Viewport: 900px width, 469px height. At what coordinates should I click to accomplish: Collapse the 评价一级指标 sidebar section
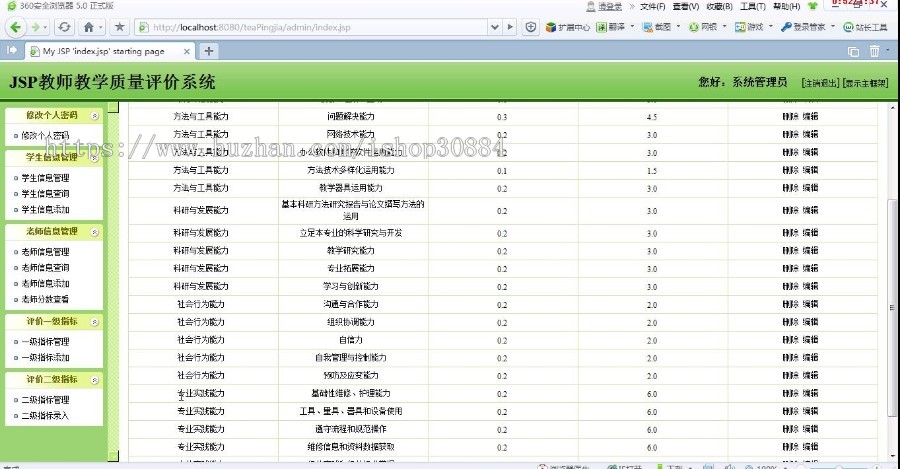click(95, 322)
